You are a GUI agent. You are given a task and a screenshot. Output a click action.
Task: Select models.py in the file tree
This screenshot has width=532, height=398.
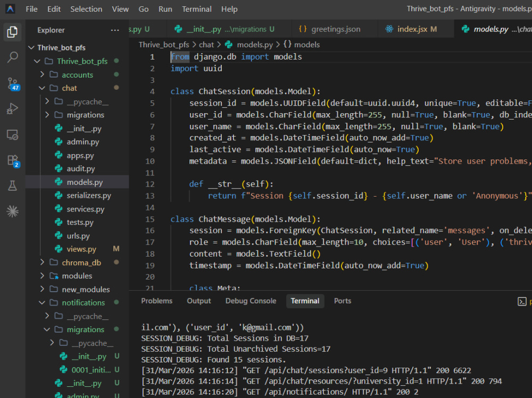pos(77,182)
